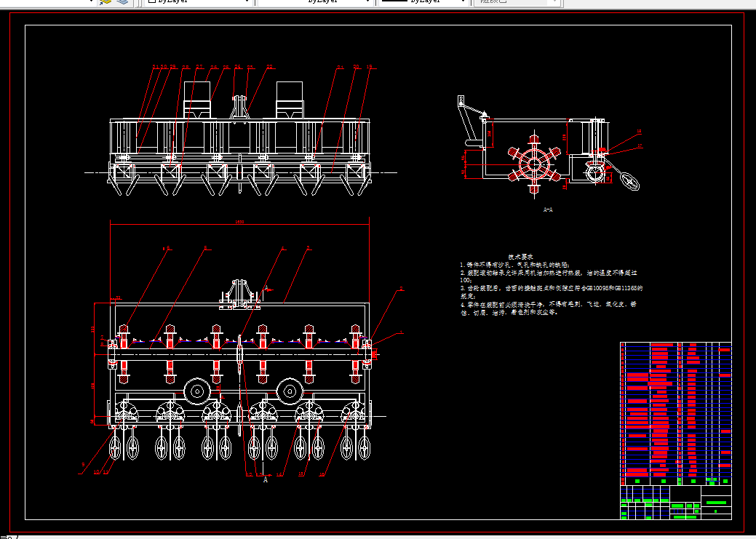Select technical requirement line 4 about 零件
The width and height of the screenshot is (756, 539).
[548, 308]
